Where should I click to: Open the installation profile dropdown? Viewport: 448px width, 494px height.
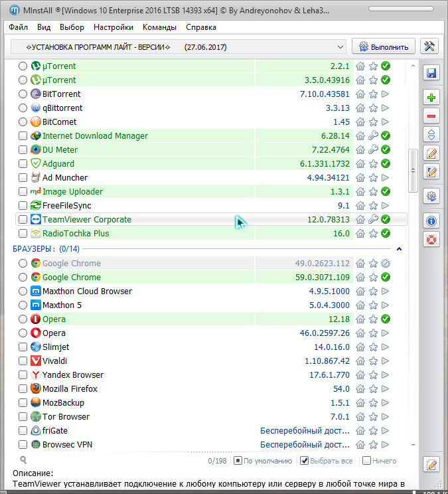(340, 46)
